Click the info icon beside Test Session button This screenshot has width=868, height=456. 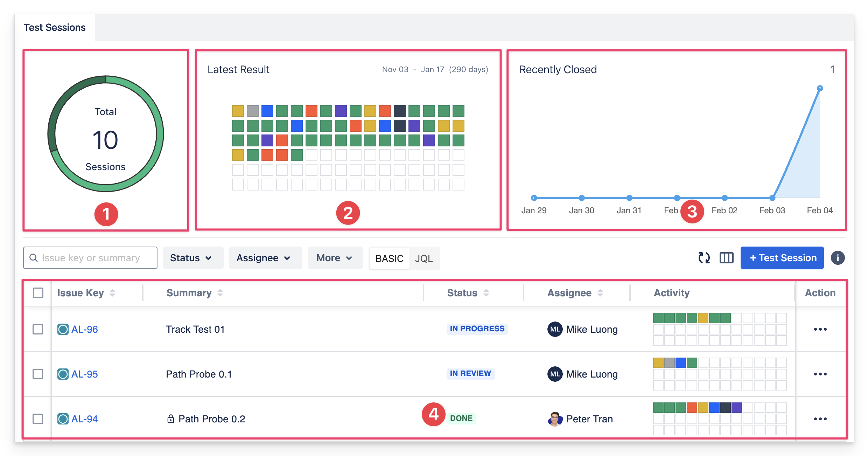(x=838, y=258)
